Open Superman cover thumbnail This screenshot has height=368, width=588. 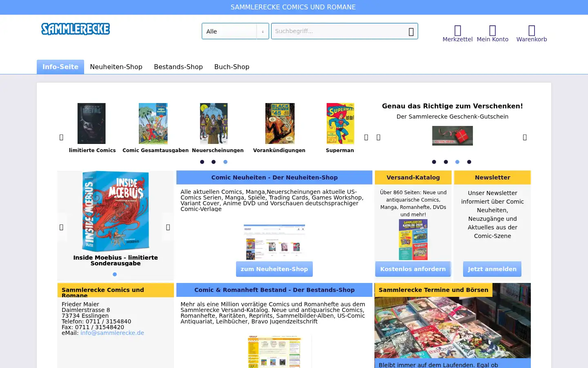coord(340,123)
